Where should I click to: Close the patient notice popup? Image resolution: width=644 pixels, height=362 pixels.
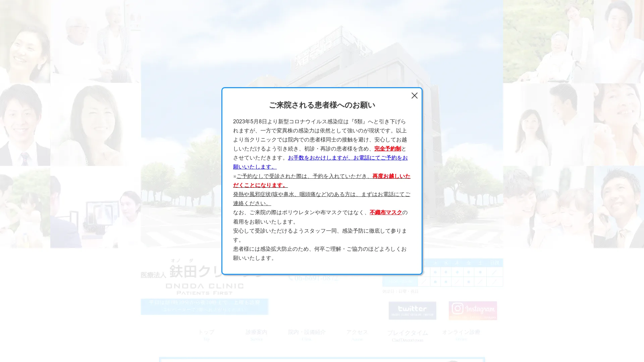414,96
